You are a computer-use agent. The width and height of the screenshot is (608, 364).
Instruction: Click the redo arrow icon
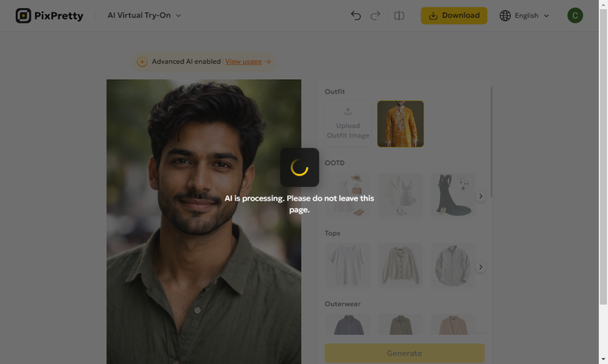(375, 15)
